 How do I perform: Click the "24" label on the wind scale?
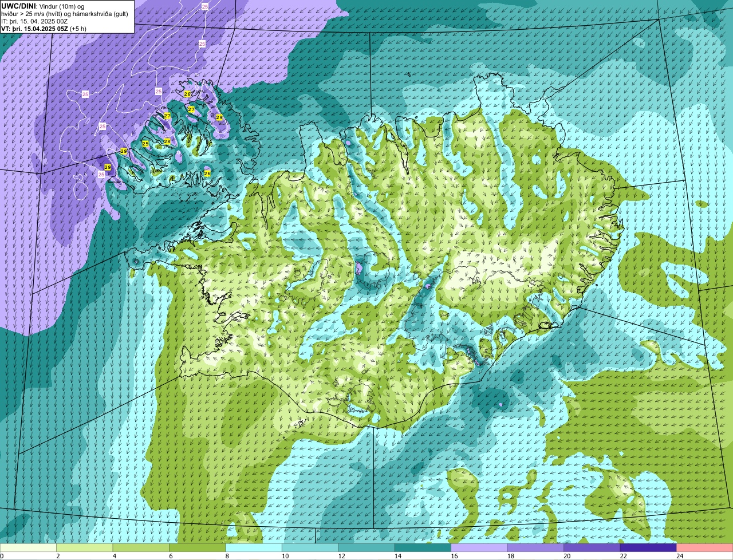pos(680,556)
